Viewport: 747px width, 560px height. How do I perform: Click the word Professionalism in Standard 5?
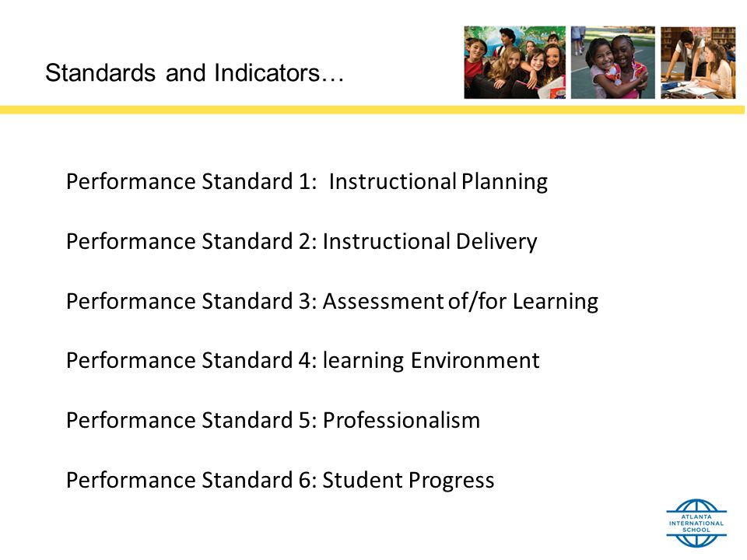pos(402,421)
